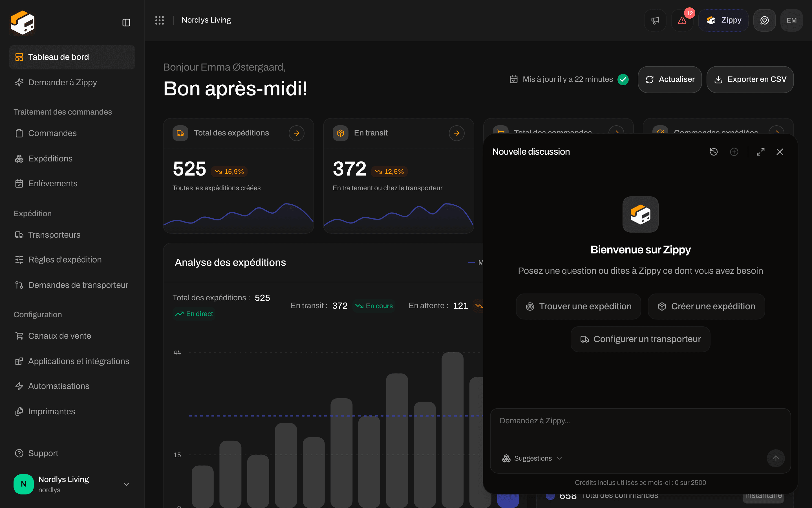Open the support chat bubble icon

764,20
